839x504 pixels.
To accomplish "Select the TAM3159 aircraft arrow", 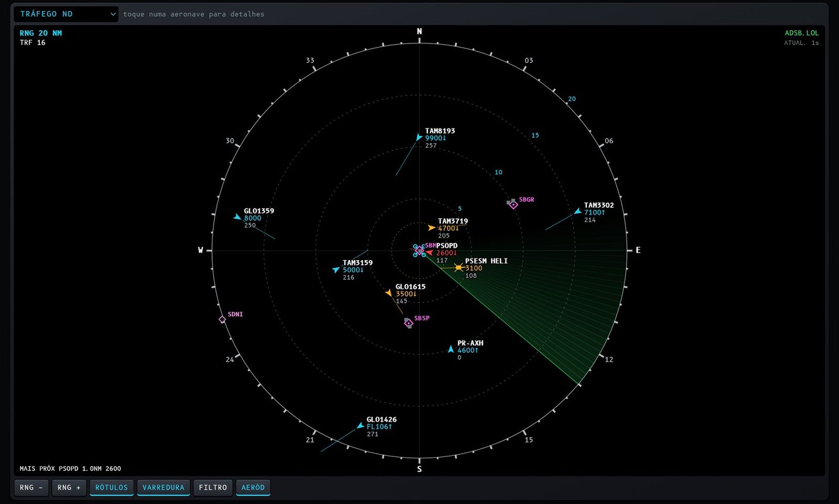I will point(336,270).
